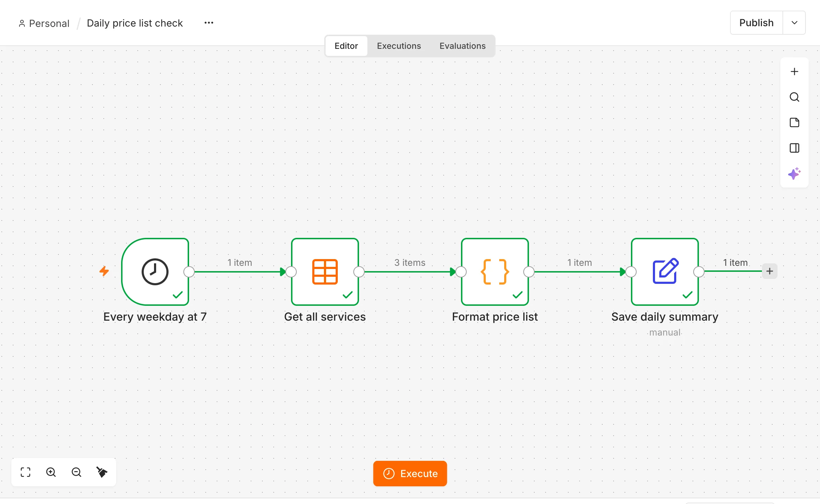Click the "manual" subtitle under Save daily summary
The width and height of the screenshot is (820, 504).
(665, 332)
